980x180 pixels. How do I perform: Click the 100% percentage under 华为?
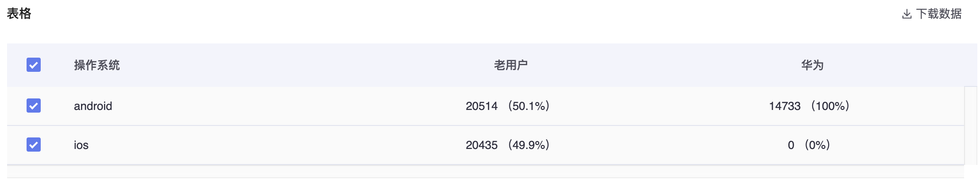830,106
